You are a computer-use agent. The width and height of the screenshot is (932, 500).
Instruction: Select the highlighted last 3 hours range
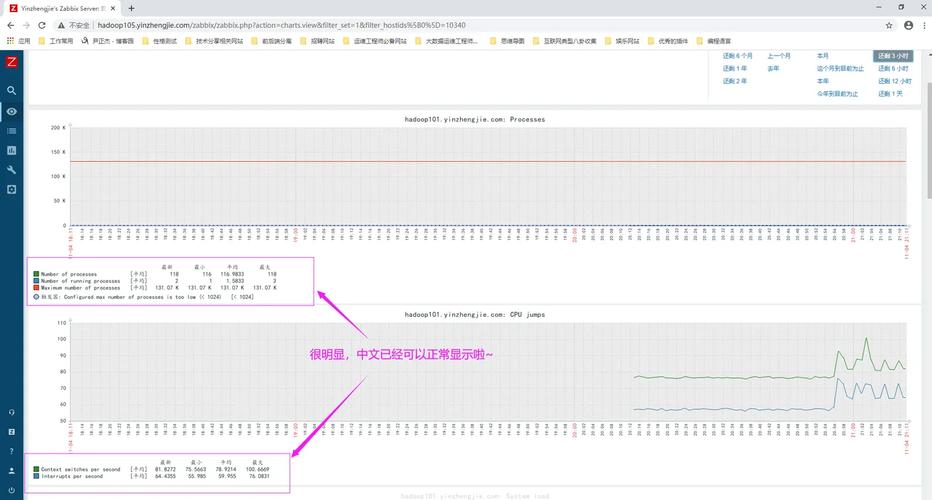pos(893,56)
